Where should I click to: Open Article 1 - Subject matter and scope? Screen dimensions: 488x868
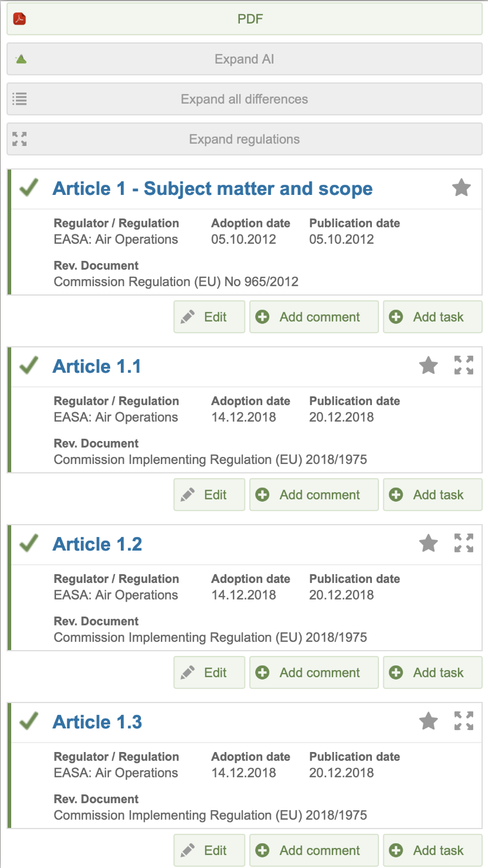pos(213,188)
